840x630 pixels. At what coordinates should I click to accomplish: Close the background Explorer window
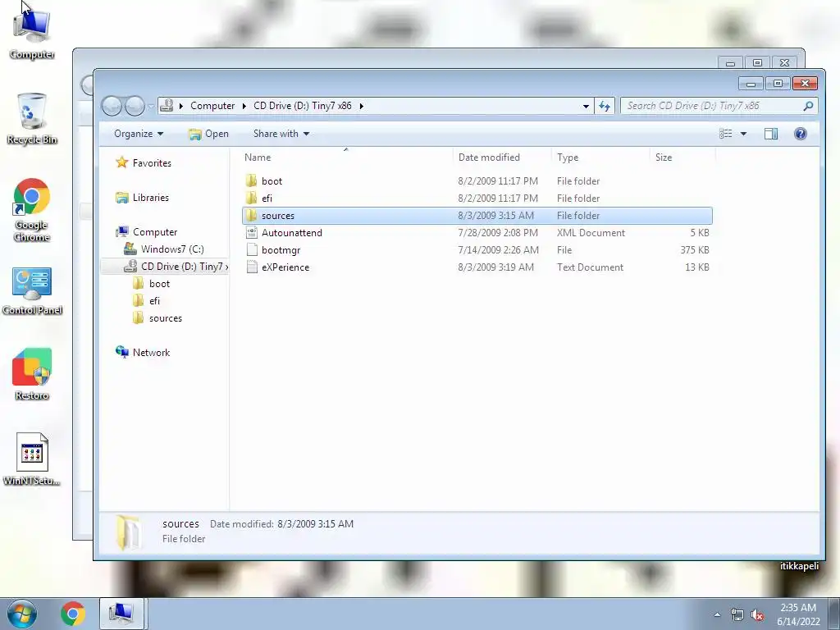(785, 63)
